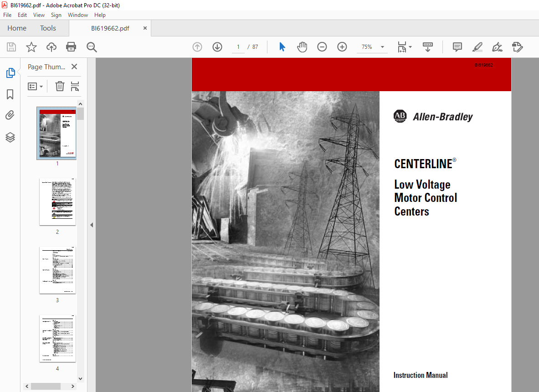Image resolution: width=539 pixels, height=392 pixels.
Task: Click thumbnail panel scroll up arrow
Action: click(x=81, y=104)
